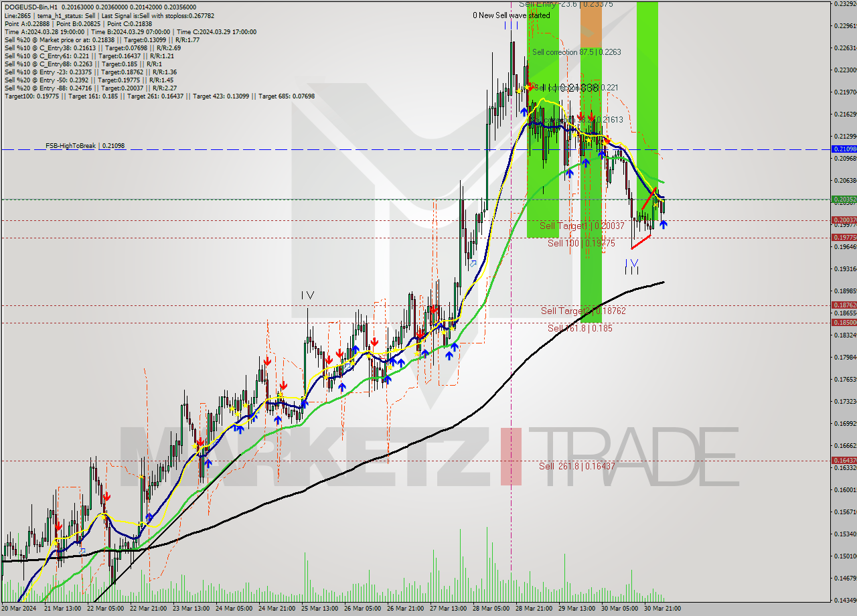Click the '29 Mar 13:00' time axis label
This screenshot has height=616, width=857.
tap(576, 609)
